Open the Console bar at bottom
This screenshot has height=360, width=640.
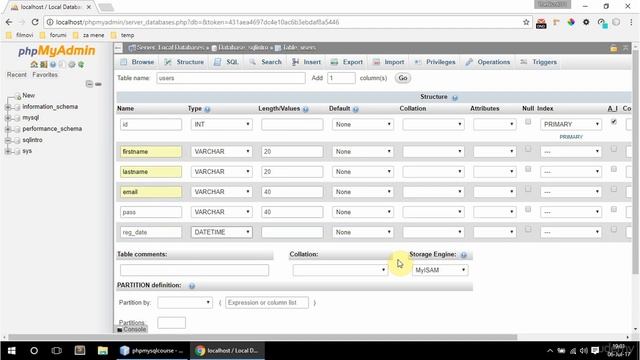pos(131,329)
